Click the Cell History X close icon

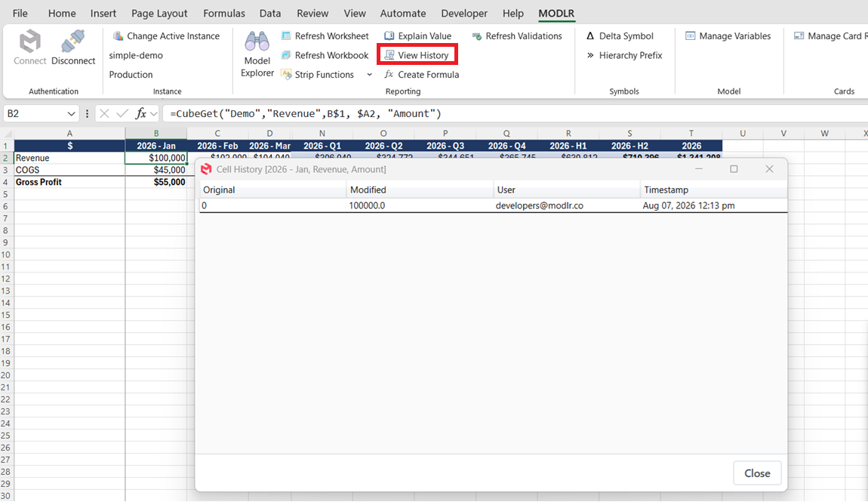pyautogui.click(x=769, y=169)
